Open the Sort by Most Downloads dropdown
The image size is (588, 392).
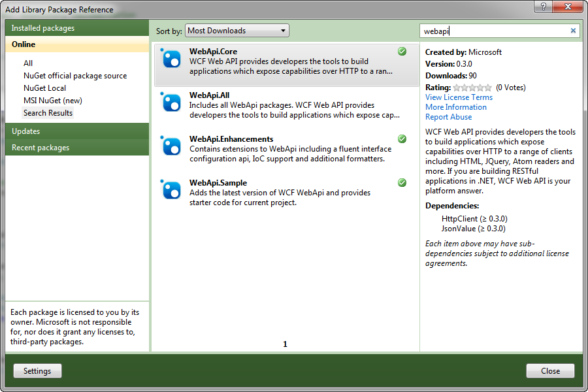point(237,31)
